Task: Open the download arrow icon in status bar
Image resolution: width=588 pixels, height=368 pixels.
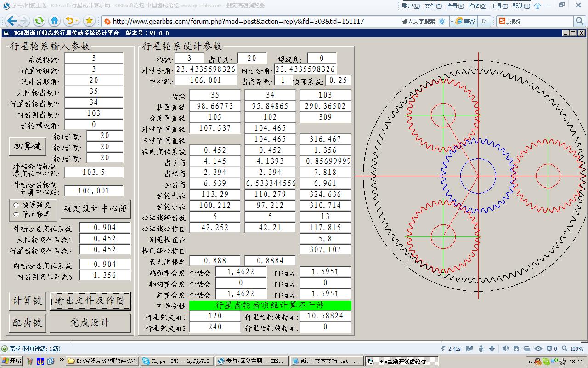Action: (x=492, y=349)
